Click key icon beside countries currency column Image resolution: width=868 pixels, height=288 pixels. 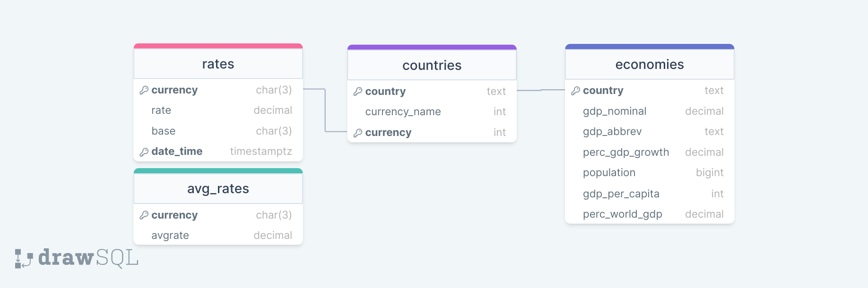[x=358, y=133]
